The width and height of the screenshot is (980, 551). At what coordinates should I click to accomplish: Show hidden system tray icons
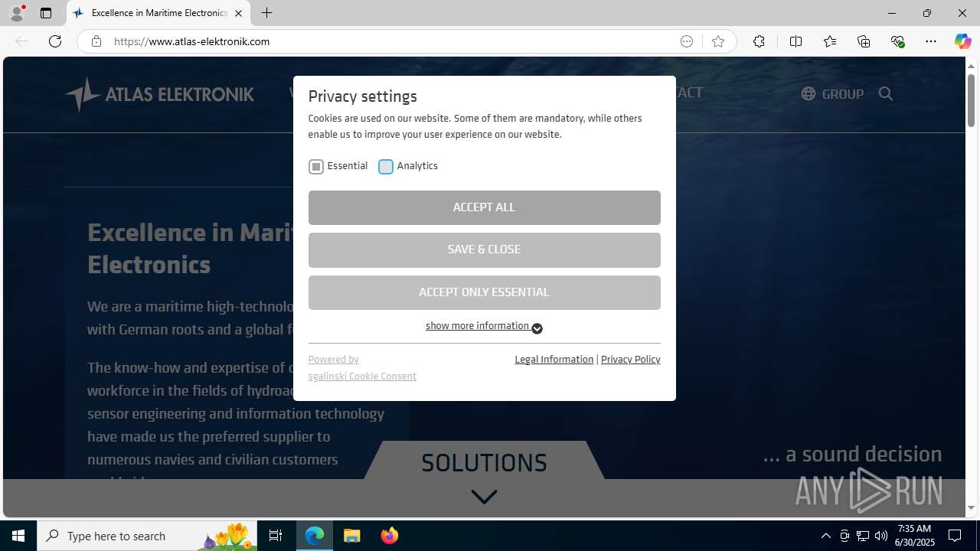pyautogui.click(x=825, y=536)
